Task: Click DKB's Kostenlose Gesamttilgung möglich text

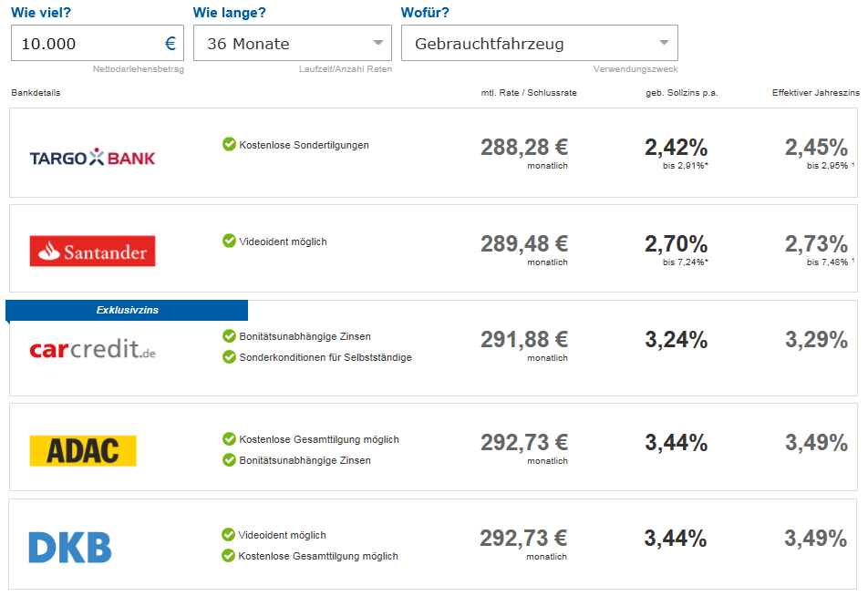Action: click(317, 556)
